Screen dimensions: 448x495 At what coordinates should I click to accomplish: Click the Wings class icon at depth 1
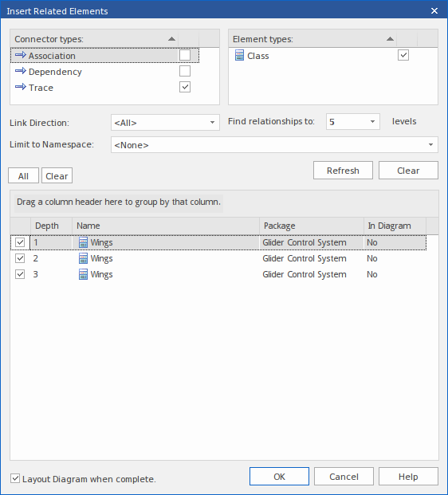(83, 242)
